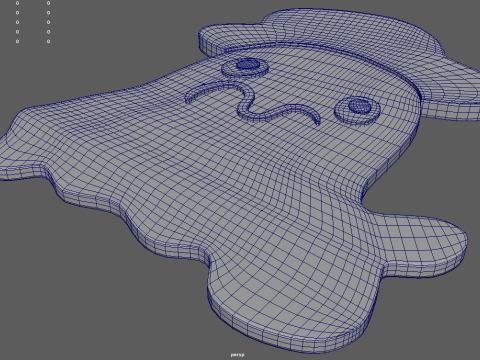Select the left eye ring below the hat
480x360 pixels.
coord(245,68)
